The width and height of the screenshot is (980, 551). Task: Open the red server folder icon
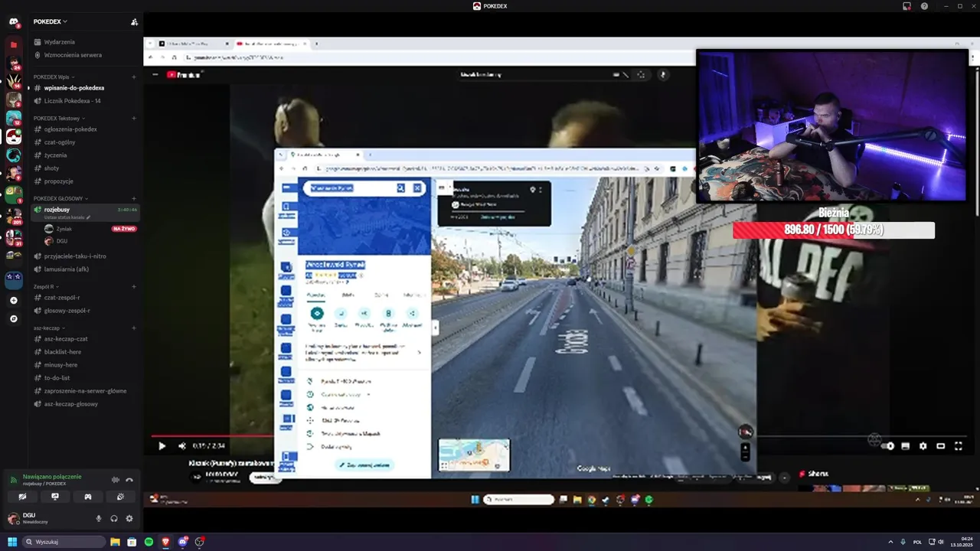(x=14, y=44)
